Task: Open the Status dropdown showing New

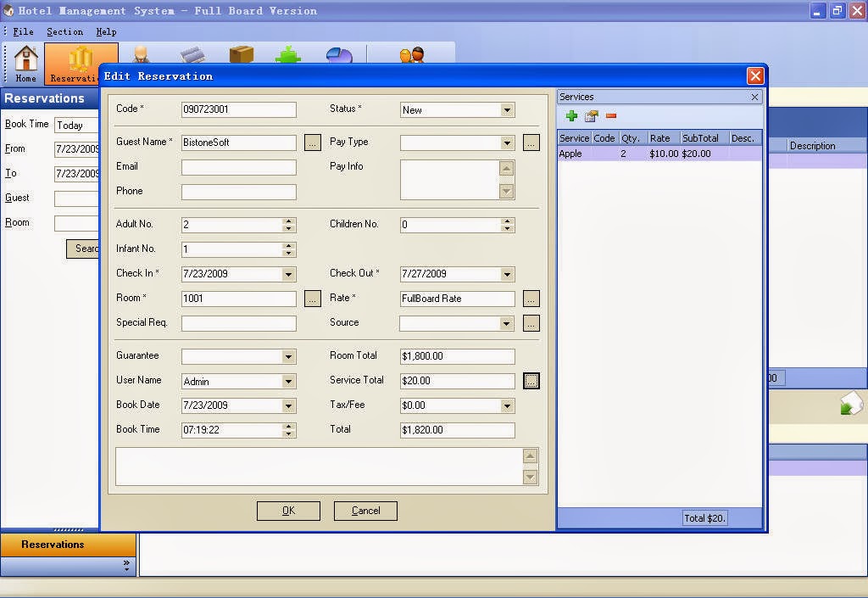Action: 509,109
